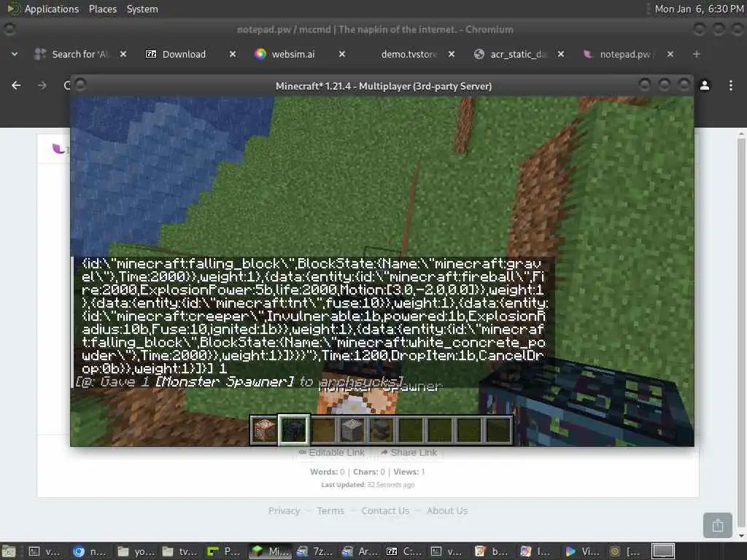Switch to the 'I...' taskbar item
This screenshot has width=747, height=560.
pos(537,551)
